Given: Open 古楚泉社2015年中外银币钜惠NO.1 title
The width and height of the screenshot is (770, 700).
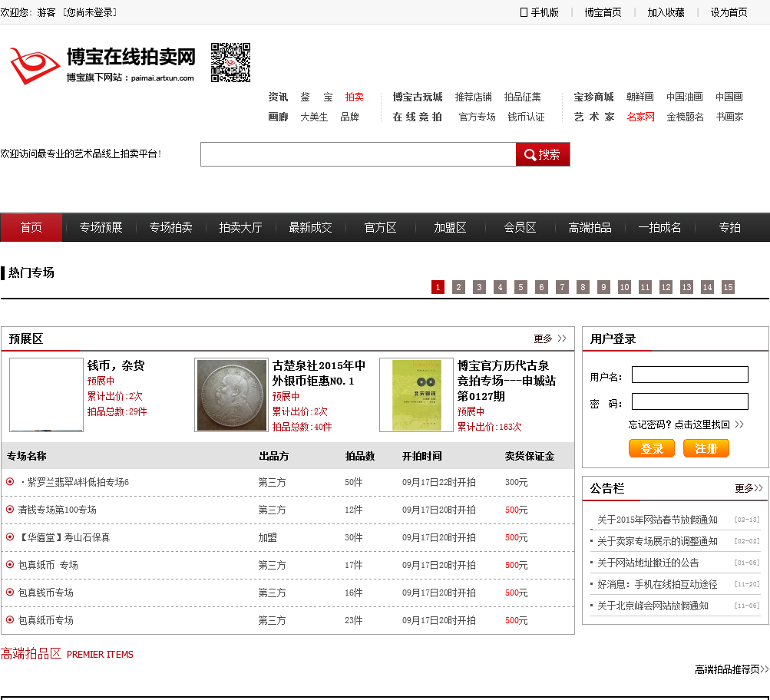Looking at the screenshot, I should [319, 373].
